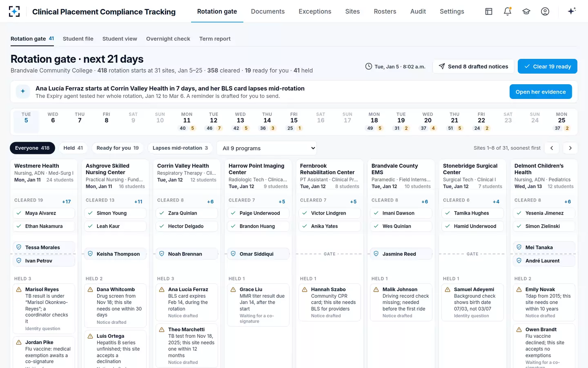Click Open her evidence button
This screenshot has width=588, height=368.
pos(541,92)
